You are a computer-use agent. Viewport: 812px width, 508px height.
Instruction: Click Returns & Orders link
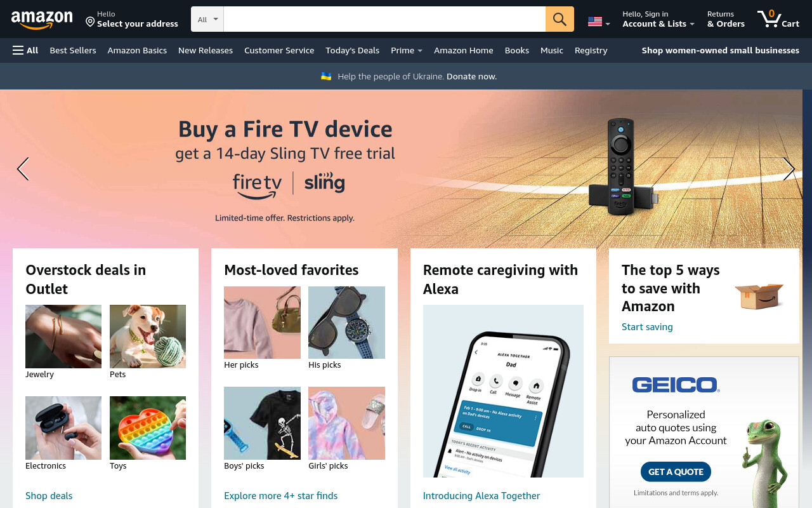pyautogui.click(x=726, y=19)
